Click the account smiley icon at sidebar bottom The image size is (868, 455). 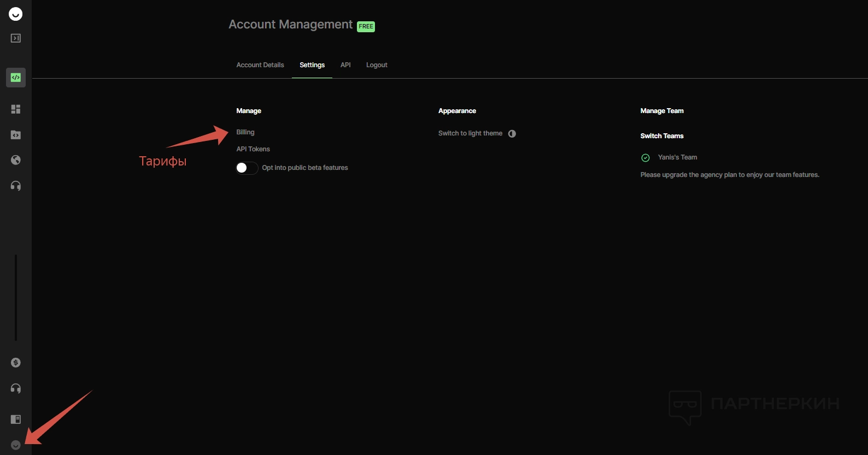pyautogui.click(x=16, y=445)
